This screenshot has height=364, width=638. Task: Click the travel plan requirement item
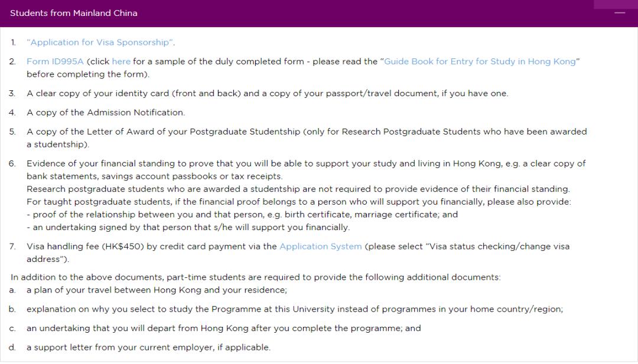[157, 290]
